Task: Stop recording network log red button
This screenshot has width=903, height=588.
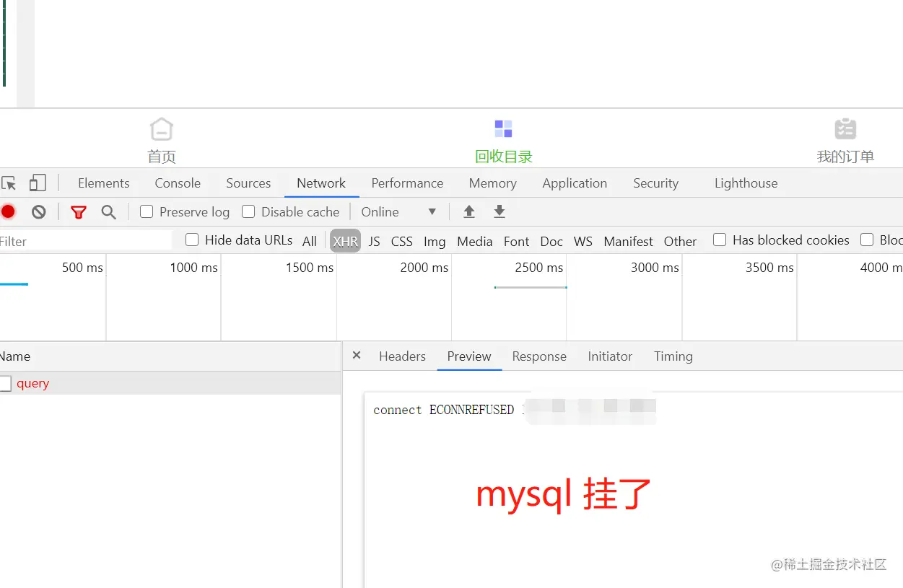Action: coord(8,211)
